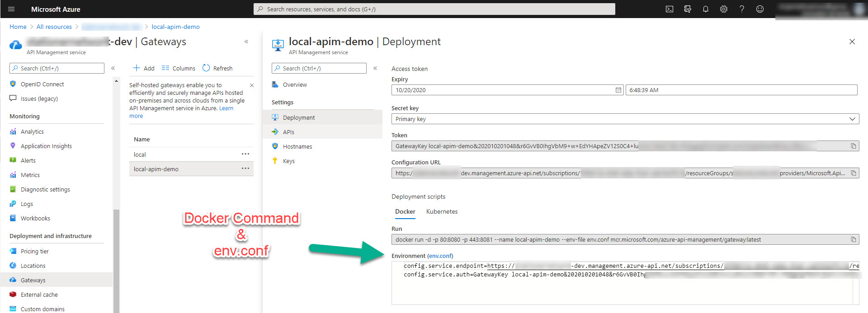Go to All resources breadcrumb

(x=54, y=27)
